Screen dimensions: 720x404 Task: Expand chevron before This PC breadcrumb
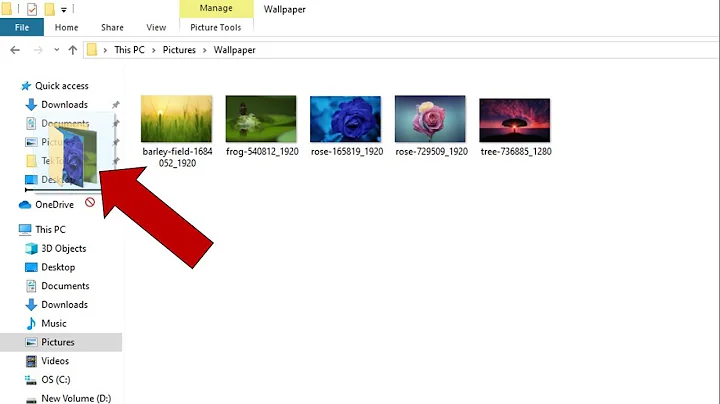pos(105,50)
